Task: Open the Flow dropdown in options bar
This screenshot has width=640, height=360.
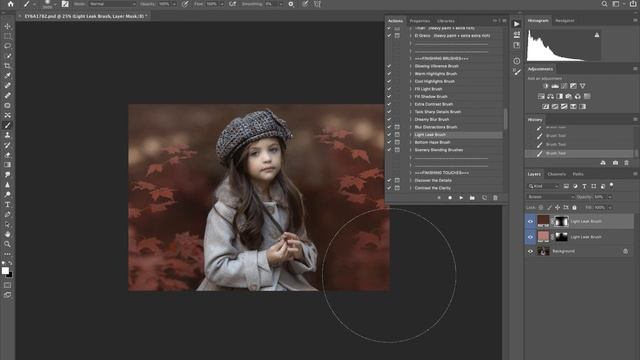Action: pos(221,4)
